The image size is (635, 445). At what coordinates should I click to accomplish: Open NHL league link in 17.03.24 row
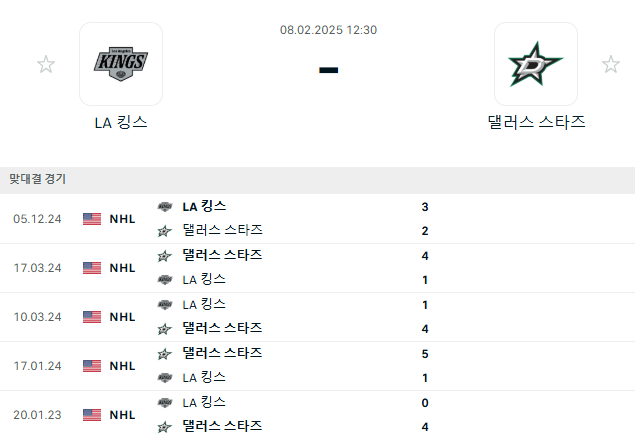pyautogui.click(x=122, y=268)
